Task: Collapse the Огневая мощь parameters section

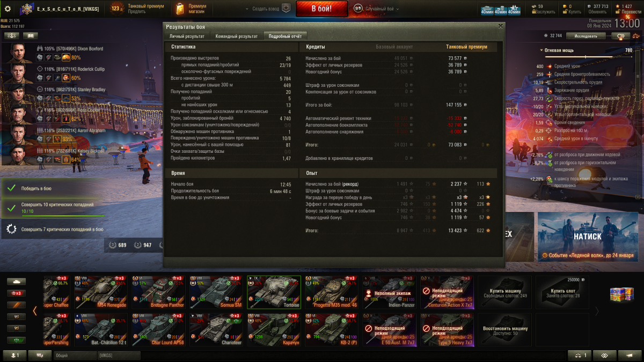Action: (x=541, y=50)
